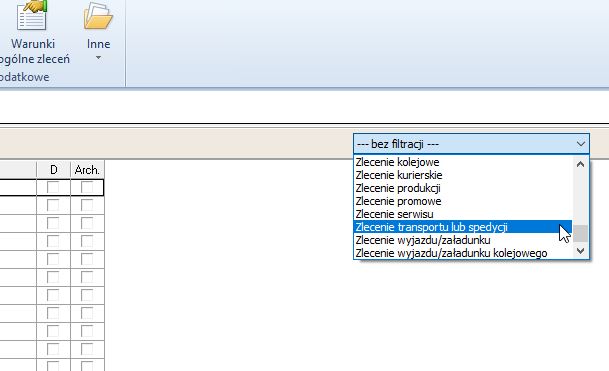Screen dimensions: 609x371
Task: Click the D column header
Action: pos(54,170)
